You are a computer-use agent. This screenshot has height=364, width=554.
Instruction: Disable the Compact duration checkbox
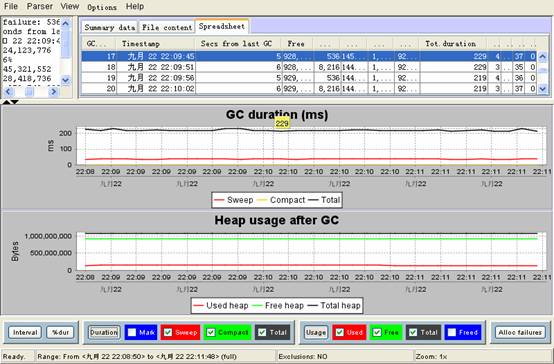pyautogui.click(x=211, y=333)
